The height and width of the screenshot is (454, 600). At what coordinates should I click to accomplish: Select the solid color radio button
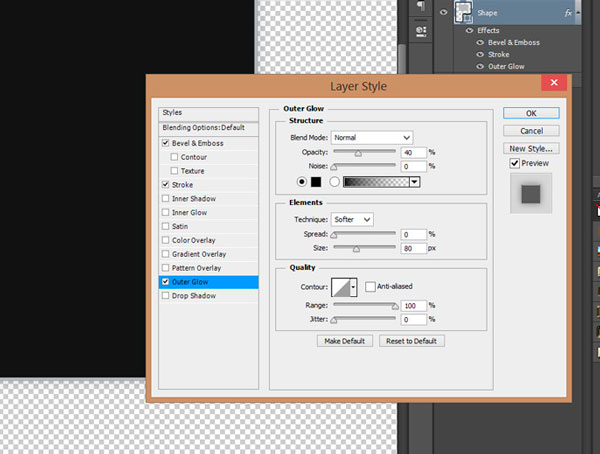(x=302, y=182)
